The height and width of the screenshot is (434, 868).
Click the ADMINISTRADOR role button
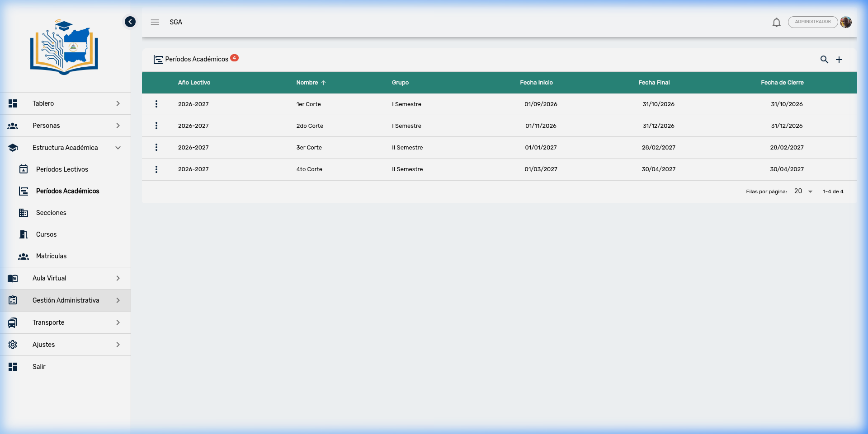click(812, 22)
